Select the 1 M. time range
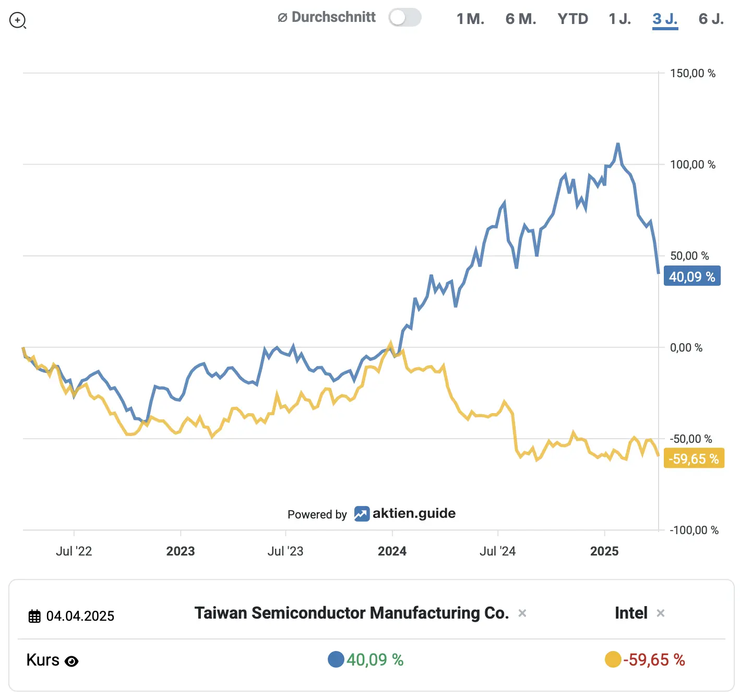 coord(470,19)
